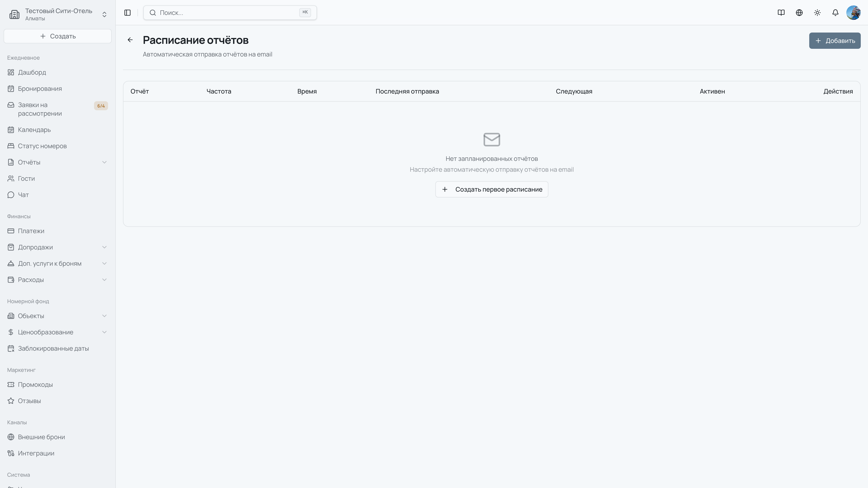Image resolution: width=868 pixels, height=488 pixels.
Task: Click the dollar icon for Ценообразование
Action: 11,332
